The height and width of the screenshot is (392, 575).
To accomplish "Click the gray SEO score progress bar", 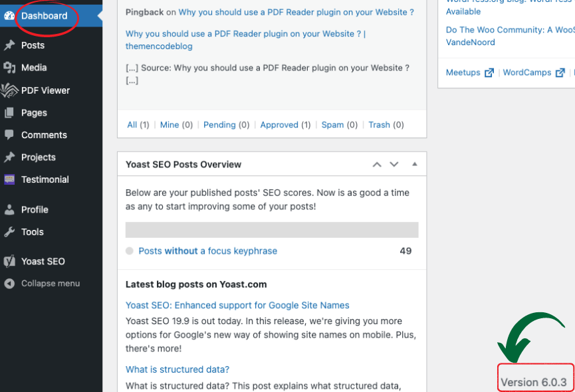I will pos(272,230).
